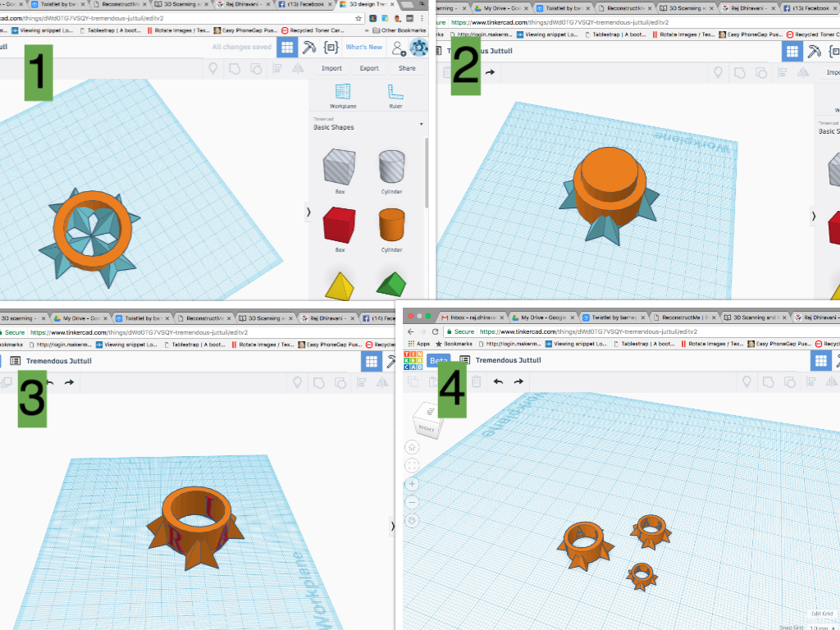Image resolution: width=840 pixels, height=630 pixels.
Task: Click the redo arrow in screenshot 2
Action: pos(490,72)
